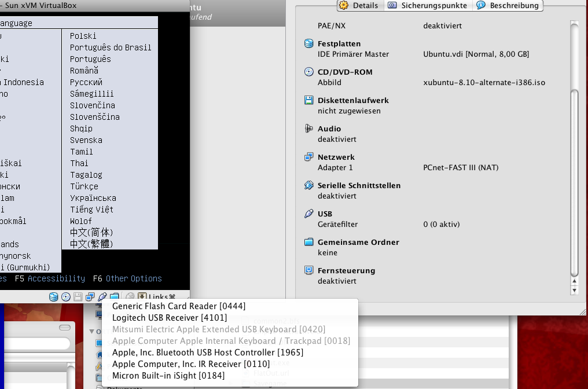Open the Fernsteuerung settings link

(346, 270)
